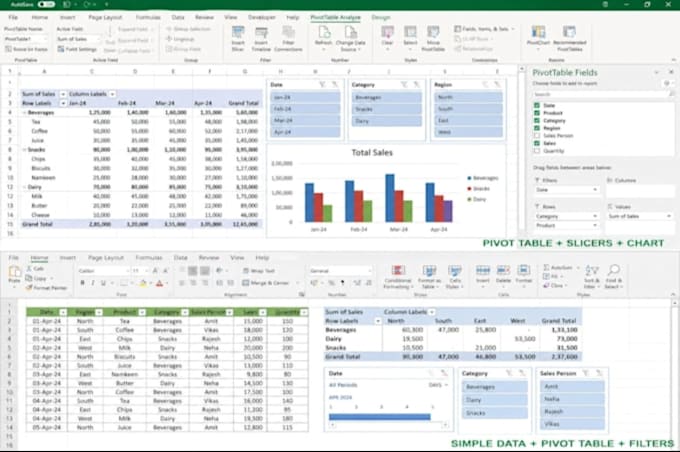Open the Developer tab in the top ribbon
This screenshot has height=452, width=680.
(262, 17)
